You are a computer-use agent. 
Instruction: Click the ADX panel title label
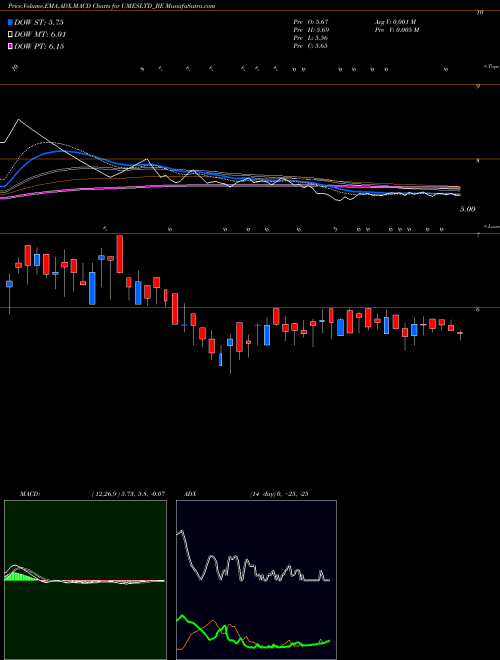(190, 494)
